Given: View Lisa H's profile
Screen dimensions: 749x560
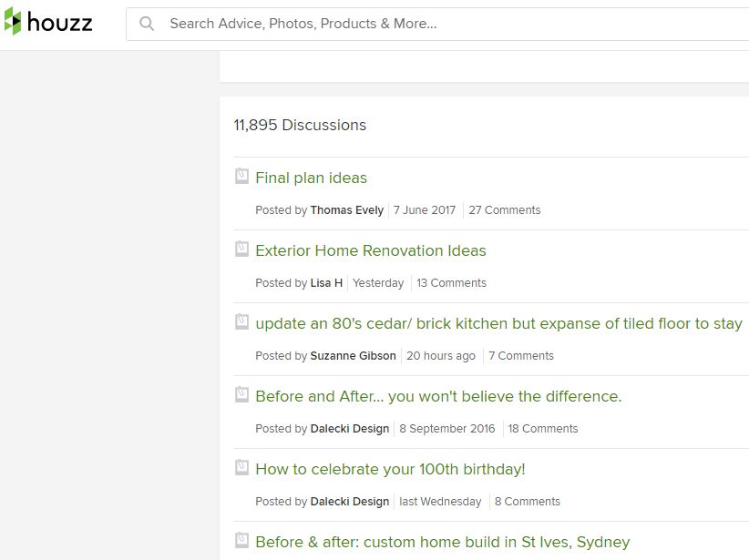Looking at the screenshot, I should point(326,283).
